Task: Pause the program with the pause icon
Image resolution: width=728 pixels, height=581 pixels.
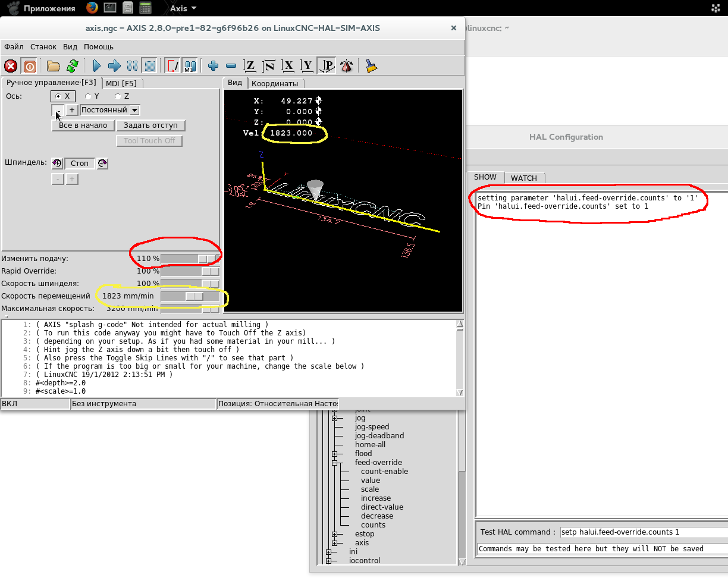Action: (133, 66)
